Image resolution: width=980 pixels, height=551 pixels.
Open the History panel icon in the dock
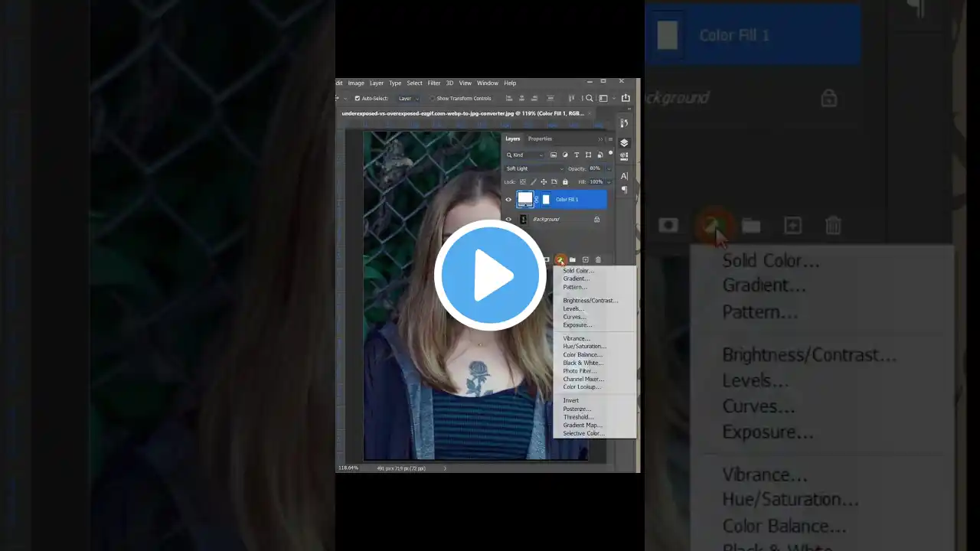click(624, 123)
